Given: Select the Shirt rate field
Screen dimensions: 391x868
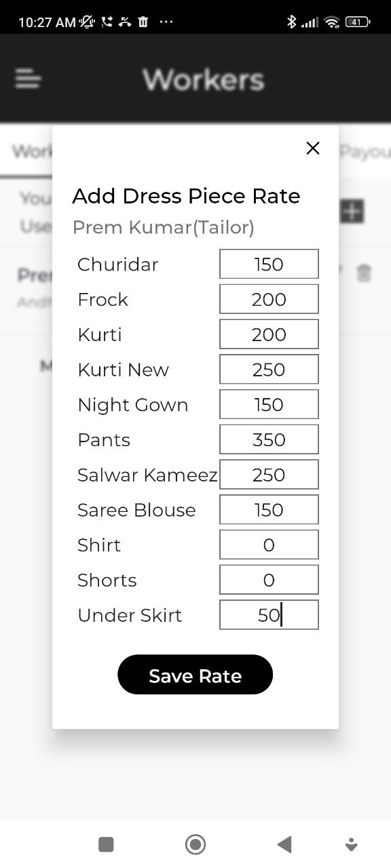Looking at the screenshot, I should coord(269,545).
